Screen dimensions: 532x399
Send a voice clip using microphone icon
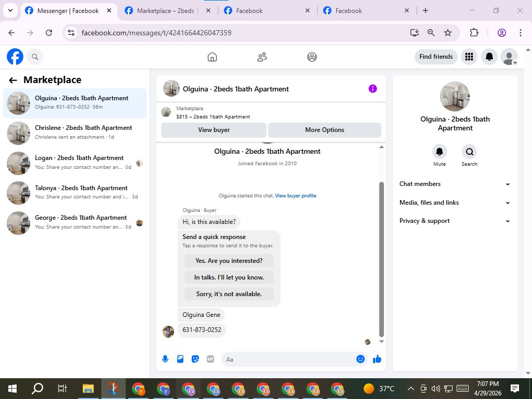[165, 359]
